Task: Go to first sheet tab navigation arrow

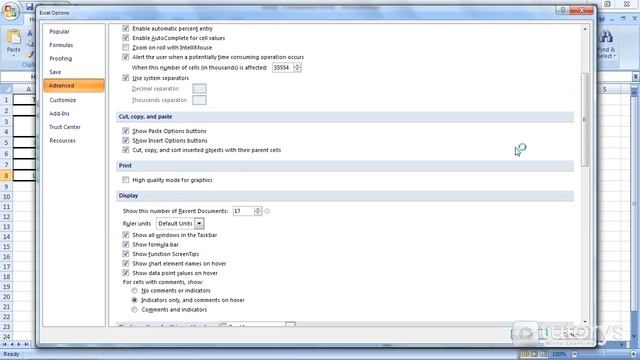Action: click(4, 344)
